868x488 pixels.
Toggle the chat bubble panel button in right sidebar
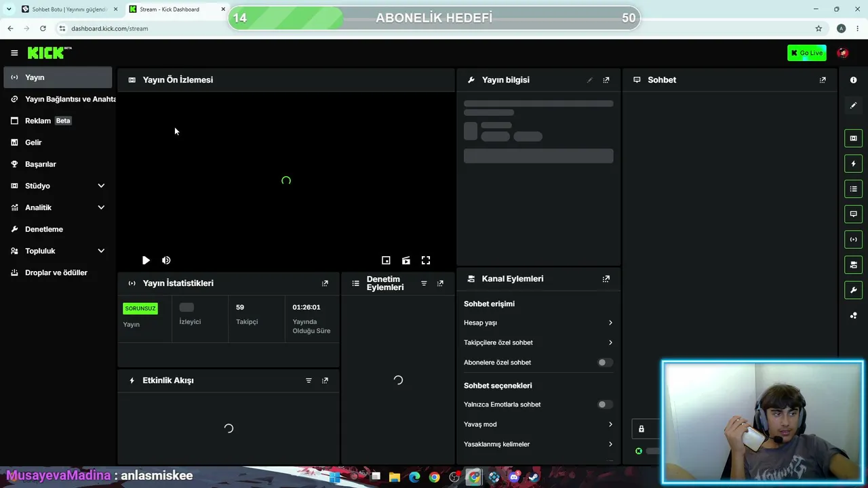(853, 214)
